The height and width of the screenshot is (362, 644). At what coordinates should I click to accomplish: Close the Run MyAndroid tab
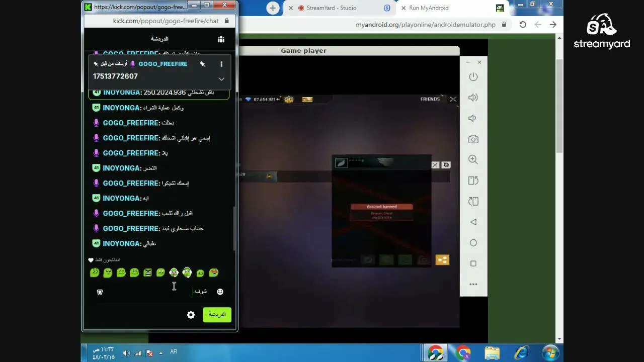pyautogui.click(x=404, y=8)
